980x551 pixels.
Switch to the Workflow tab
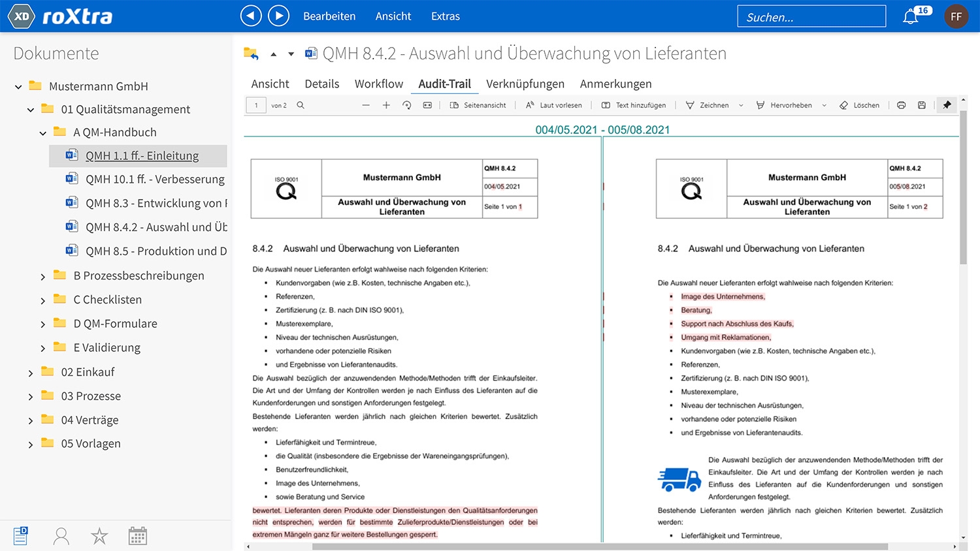tap(378, 84)
